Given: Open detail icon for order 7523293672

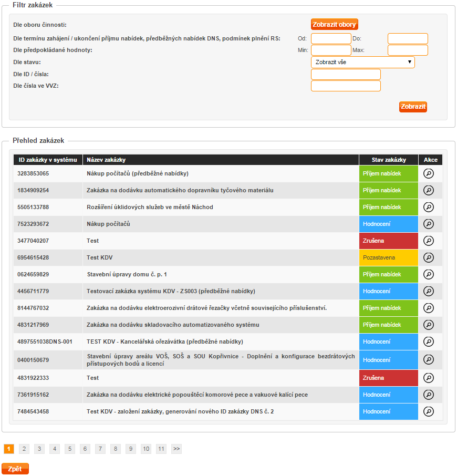Looking at the screenshot, I should pyautogui.click(x=428, y=224).
